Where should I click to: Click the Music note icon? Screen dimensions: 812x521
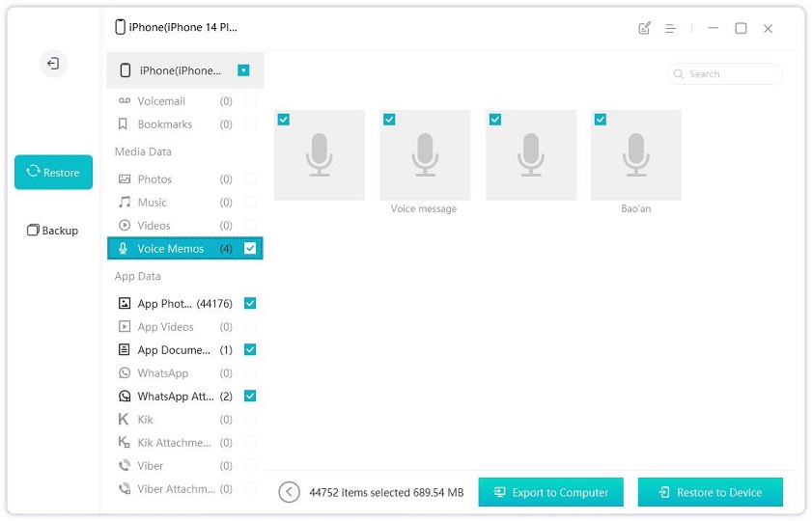(124, 203)
